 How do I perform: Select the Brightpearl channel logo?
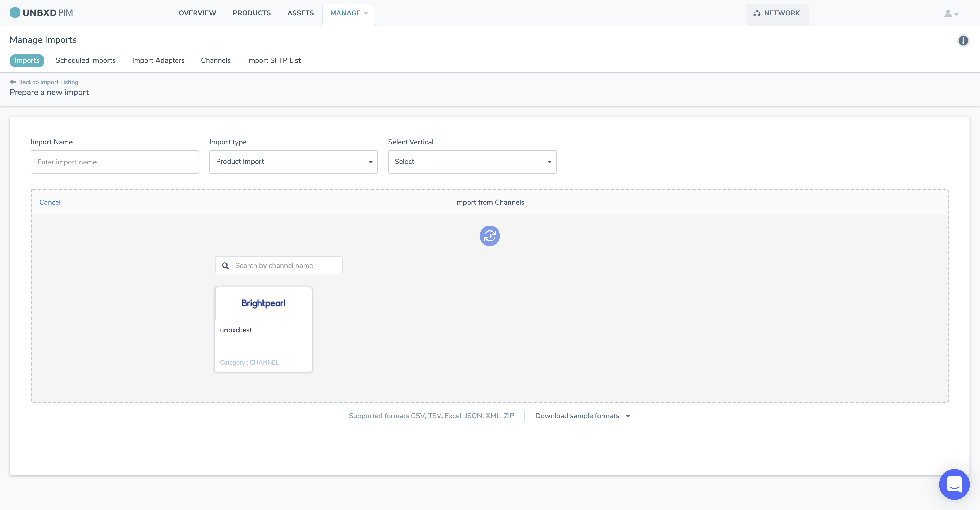point(263,303)
